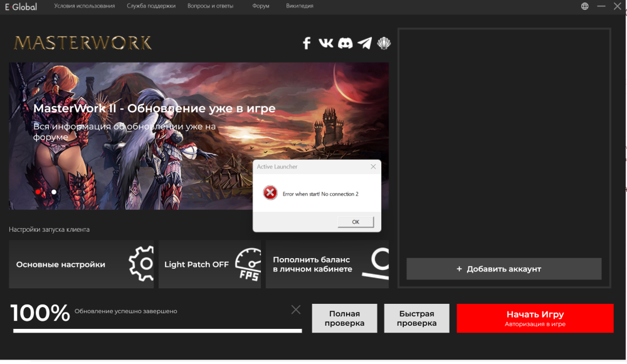
Task: Open the Условия использования menu item
Action: (x=85, y=6)
